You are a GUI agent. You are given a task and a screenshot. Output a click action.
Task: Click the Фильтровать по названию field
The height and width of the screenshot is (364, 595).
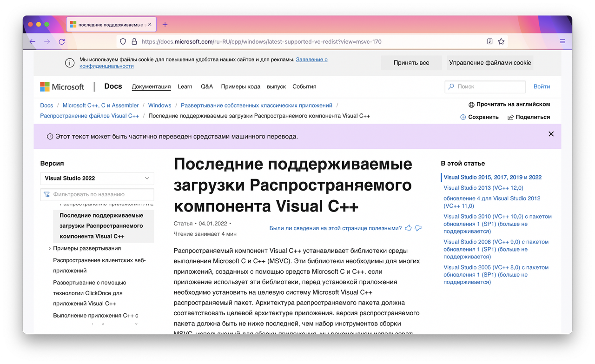[x=97, y=194]
